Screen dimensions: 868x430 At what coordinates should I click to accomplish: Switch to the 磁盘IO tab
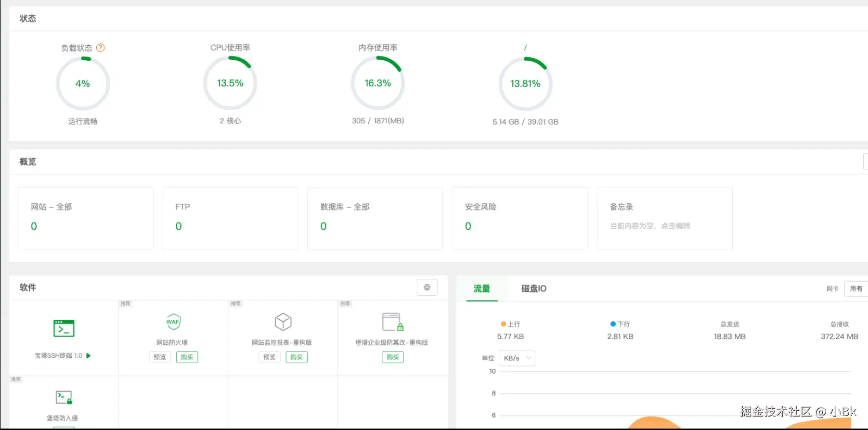coord(534,288)
